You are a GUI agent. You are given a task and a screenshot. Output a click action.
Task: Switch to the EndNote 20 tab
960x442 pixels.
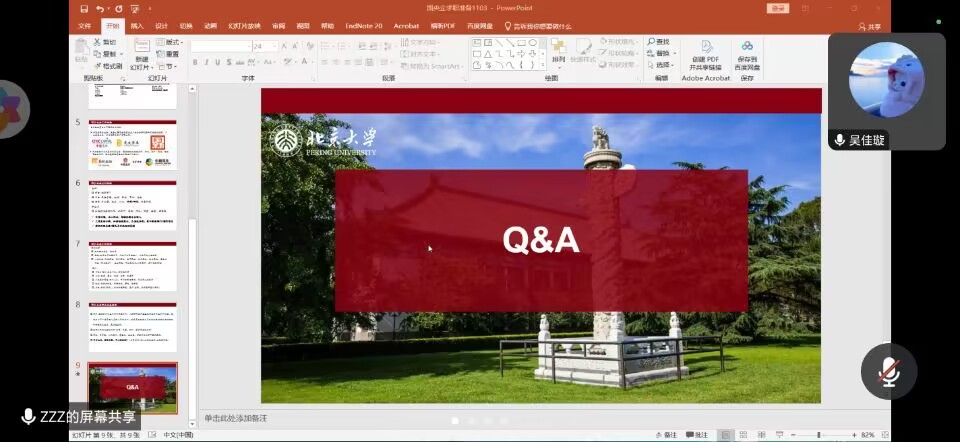coord(364,26)
